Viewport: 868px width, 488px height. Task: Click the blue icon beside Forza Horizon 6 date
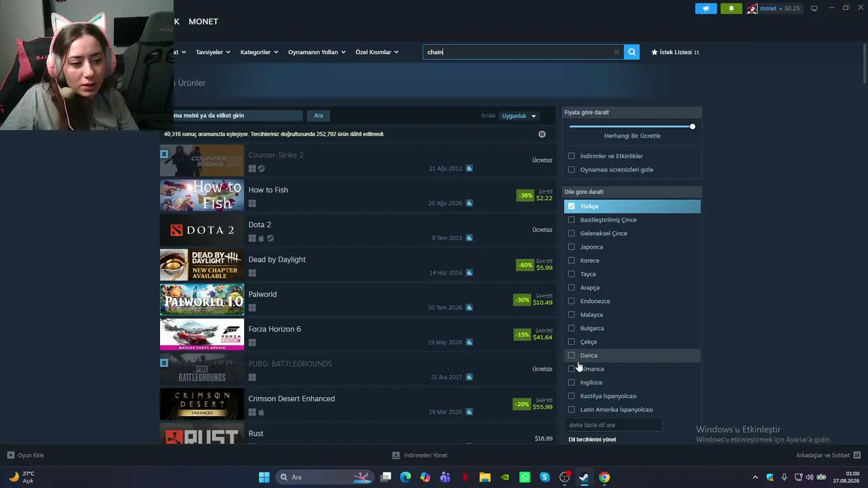click(469, 342)
